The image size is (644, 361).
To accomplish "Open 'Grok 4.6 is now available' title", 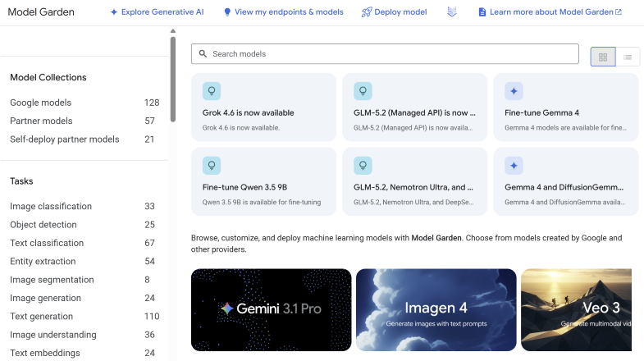I will (x=248, y=112).
